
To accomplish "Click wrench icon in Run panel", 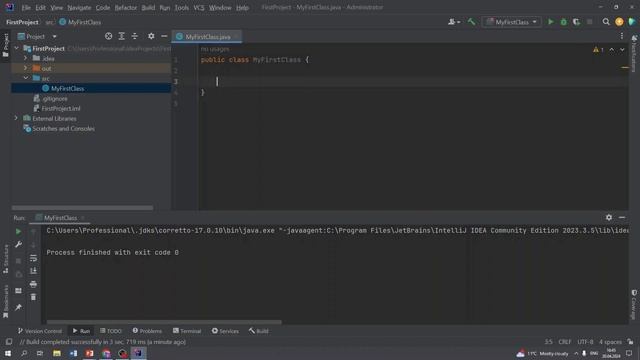I will click(x=18, y=244).
